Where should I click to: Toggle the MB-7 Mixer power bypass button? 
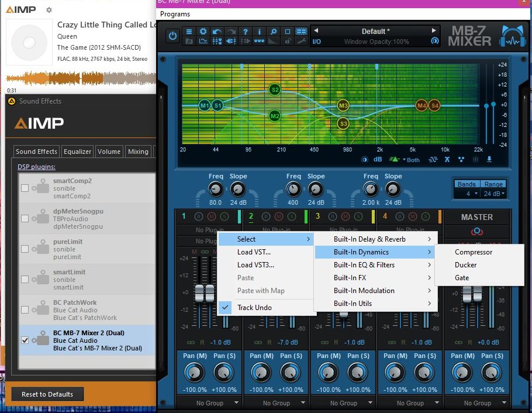tap(172, 36)
